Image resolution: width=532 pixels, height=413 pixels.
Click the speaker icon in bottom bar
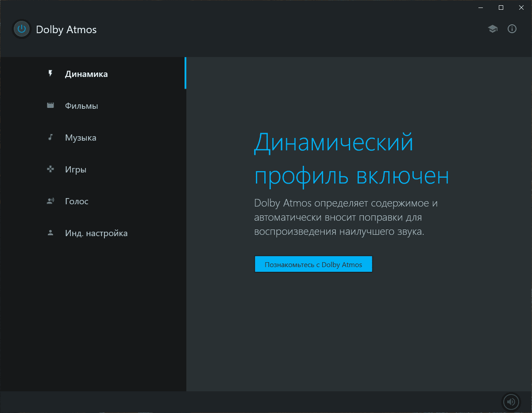pos(511,402)
